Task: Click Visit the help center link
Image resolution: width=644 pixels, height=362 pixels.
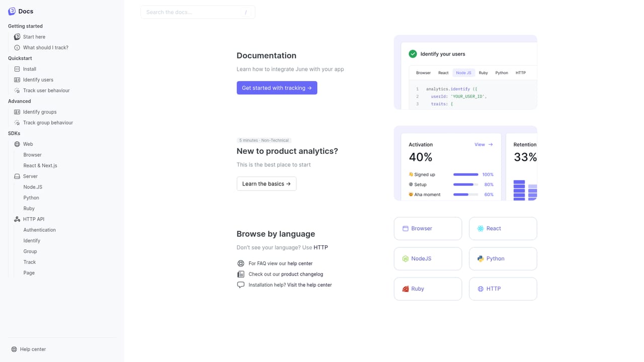Action: 309,285
